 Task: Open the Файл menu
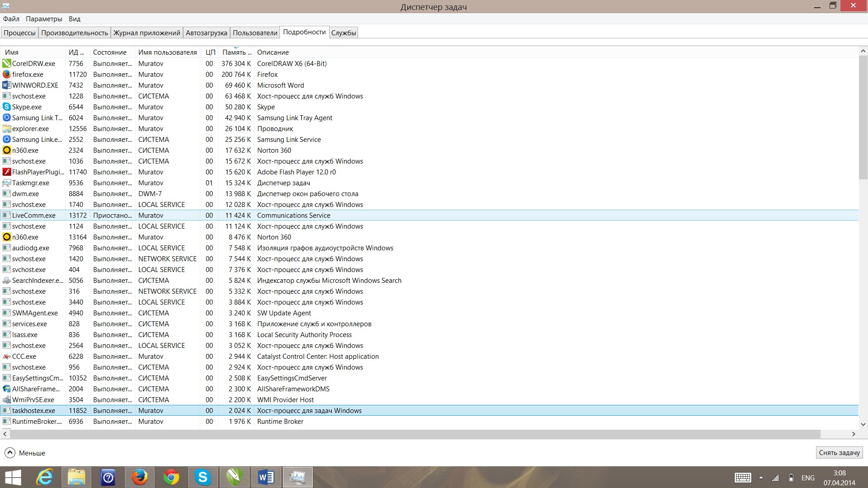(11, 19)
